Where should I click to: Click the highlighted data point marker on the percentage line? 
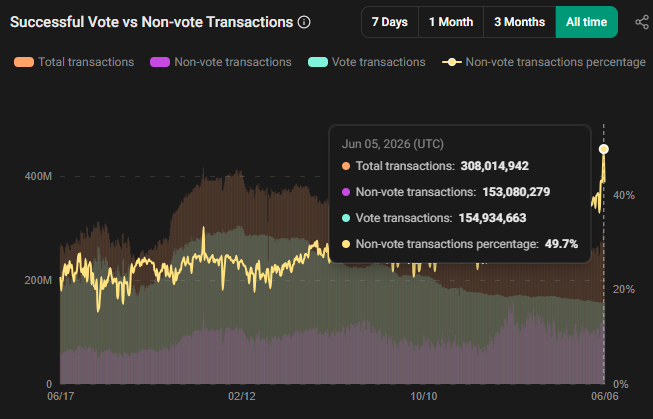click(x=603, y=149)
